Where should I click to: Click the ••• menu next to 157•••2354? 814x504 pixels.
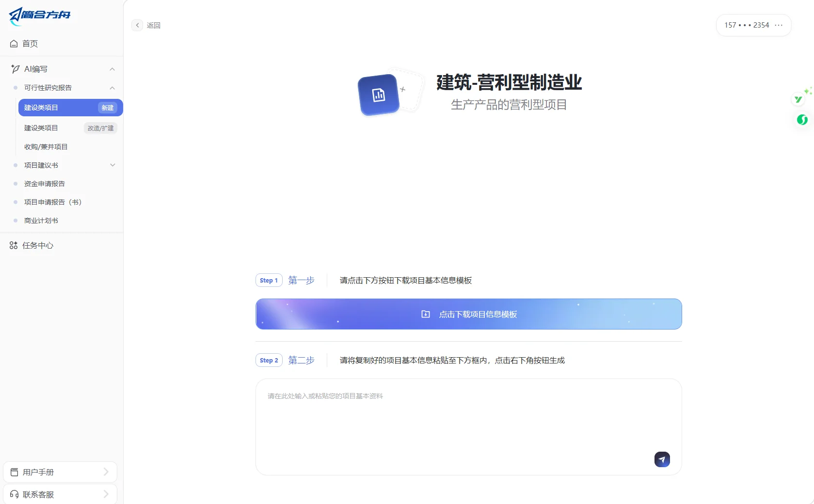point(779,25)
